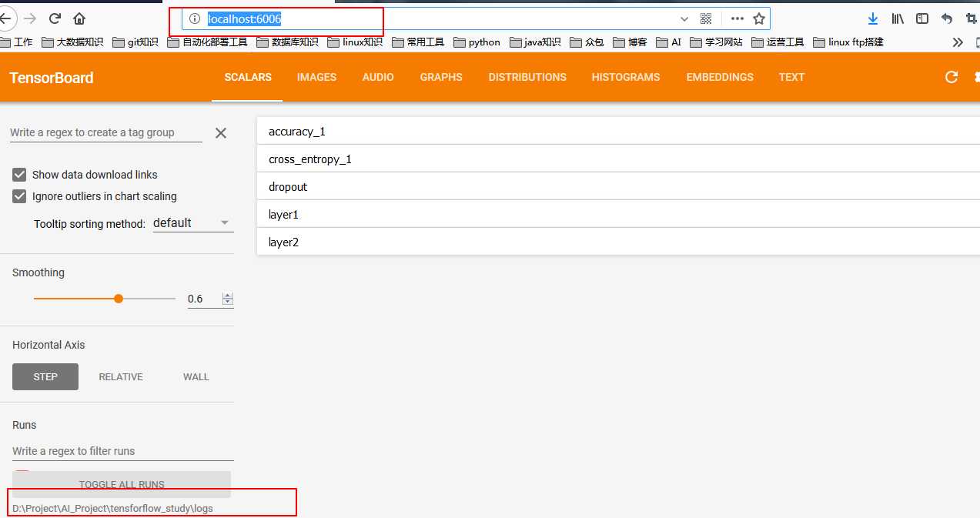Open the git知识 bookmark folder
The width and height of the screenshot is (980, 518).
coord(136,42)
